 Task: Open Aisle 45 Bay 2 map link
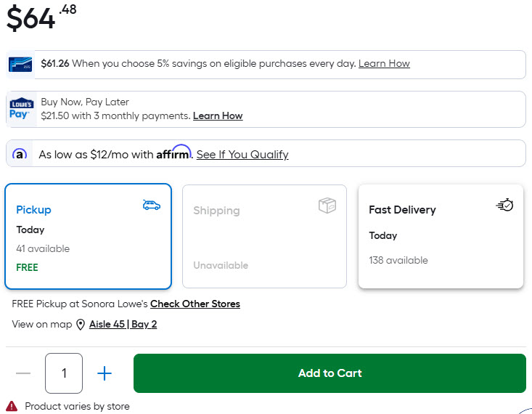(123, 325)
